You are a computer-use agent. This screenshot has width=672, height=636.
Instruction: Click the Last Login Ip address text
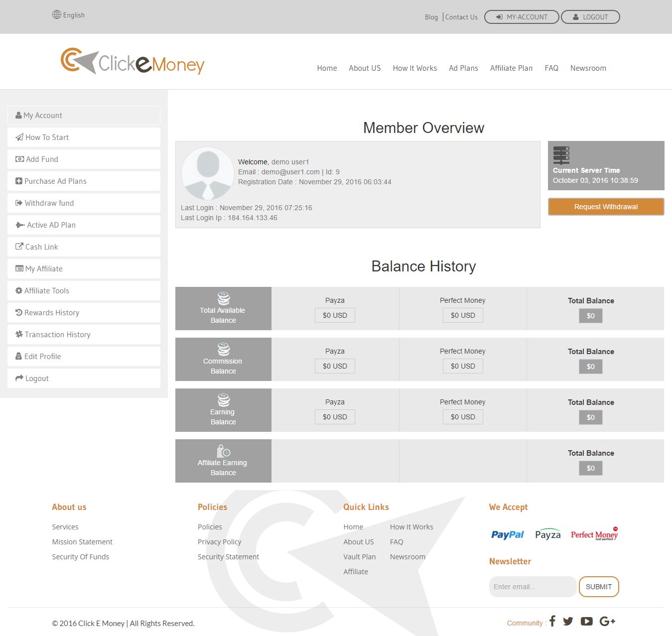tap(253, 218)
